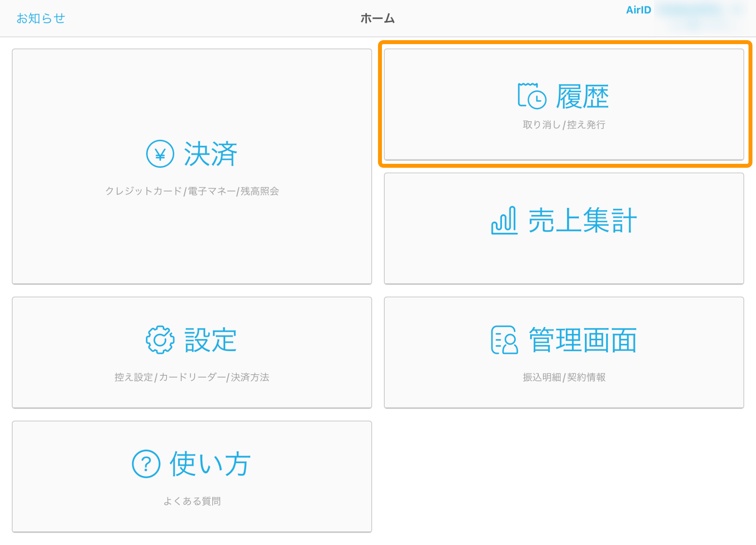The width and height of the screenshot is (756, 545).
Task: Select the 決済 payment heading text
Action: coord(211,154)
